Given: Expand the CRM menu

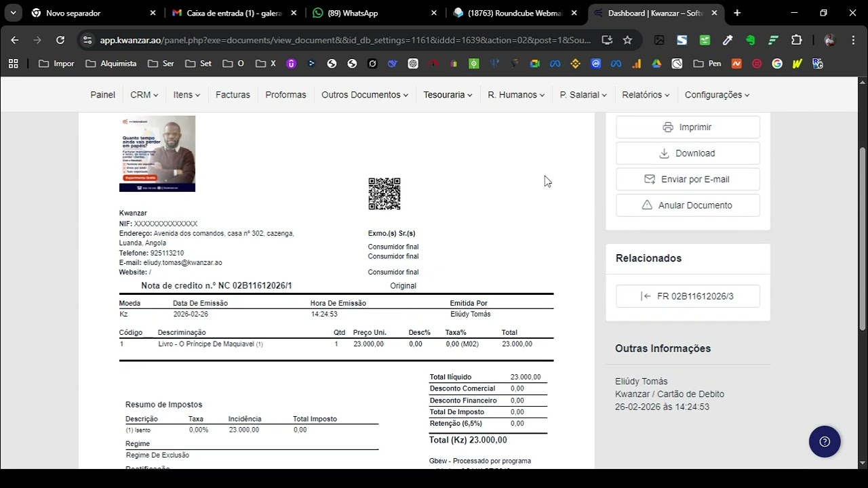Looking at the screenshot, I should [x=144, y=95].
